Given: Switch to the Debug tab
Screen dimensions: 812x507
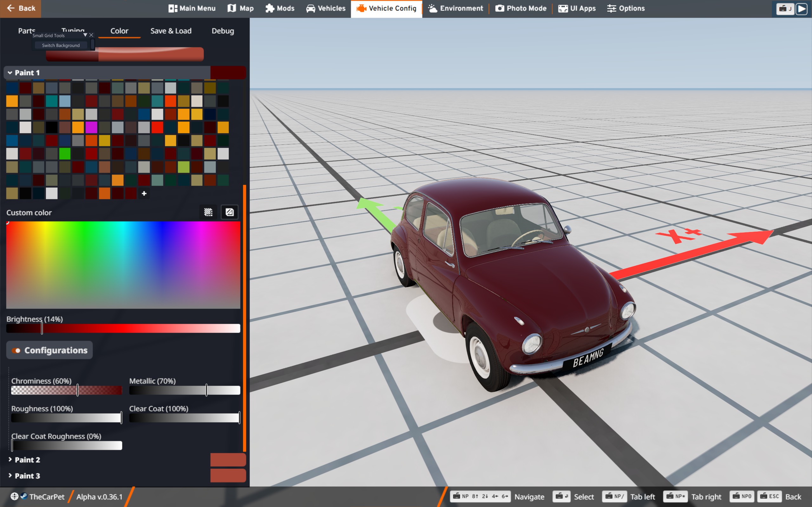Looking at the screenshot, I should tap(222, 31).
